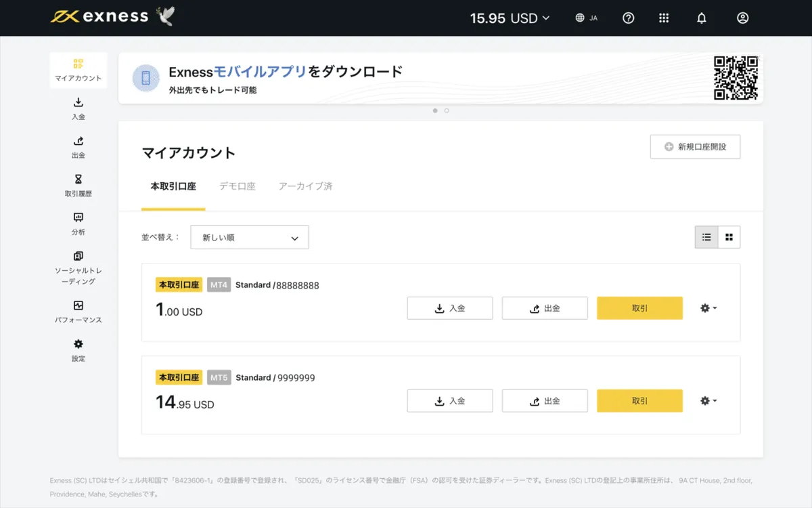812x508 pixels.
Task: Select the アーカイブ済 archived tab
Action: [x=306, y=186]
